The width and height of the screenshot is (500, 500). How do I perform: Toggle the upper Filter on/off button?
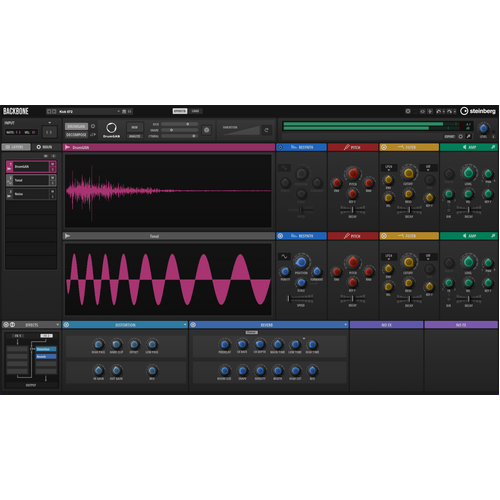[384, 147]
